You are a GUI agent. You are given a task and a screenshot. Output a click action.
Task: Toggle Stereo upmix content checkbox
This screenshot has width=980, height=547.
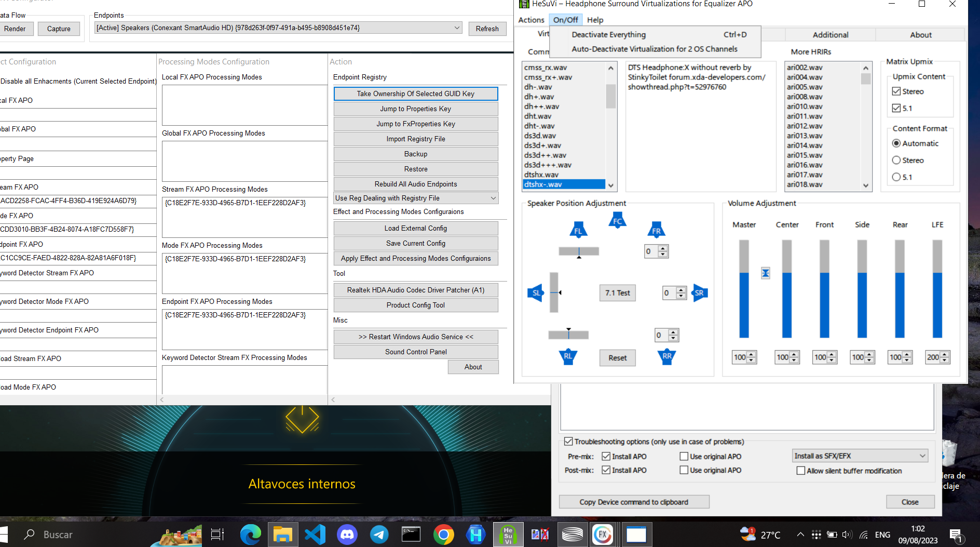(896, 91)
